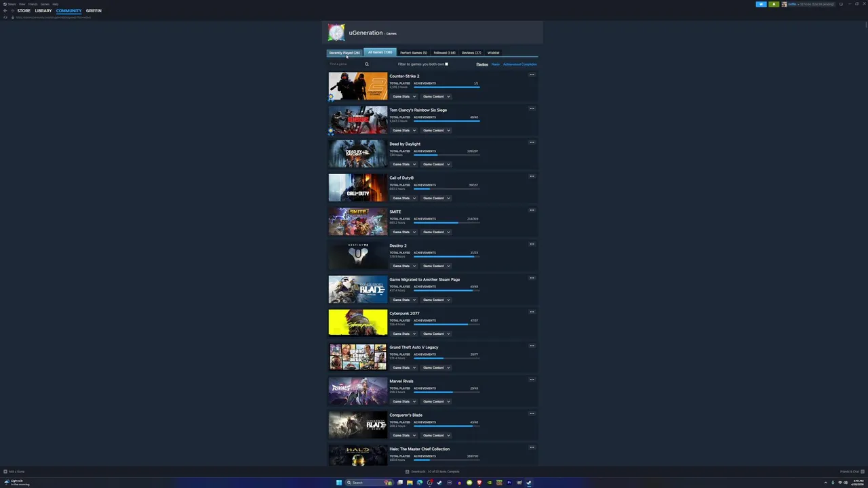Open the Steam menu in the menu bar
868x488 pixels.
[x=12, y=4]
